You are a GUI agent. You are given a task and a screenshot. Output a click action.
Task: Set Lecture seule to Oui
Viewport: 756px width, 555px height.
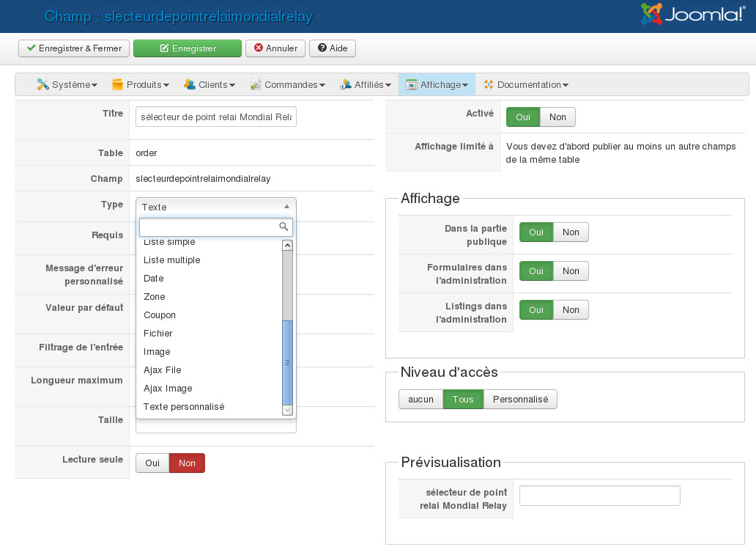[152, 463]
